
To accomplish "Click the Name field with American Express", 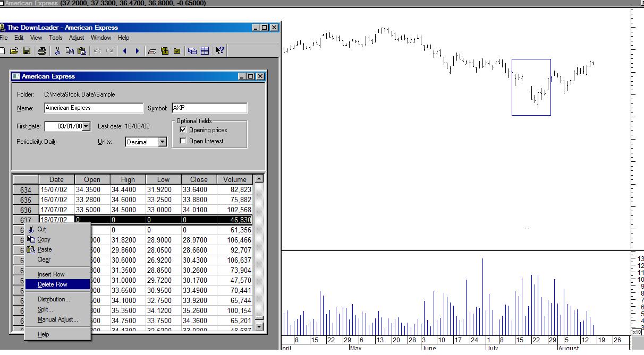I will click(x=94, y=108).
